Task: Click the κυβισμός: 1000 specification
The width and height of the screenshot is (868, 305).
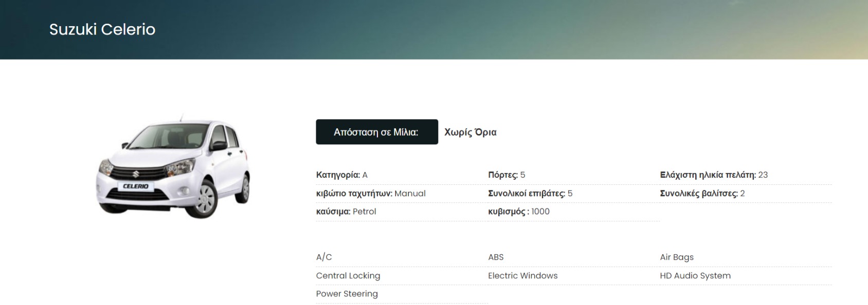Action: tap(519, 212)
